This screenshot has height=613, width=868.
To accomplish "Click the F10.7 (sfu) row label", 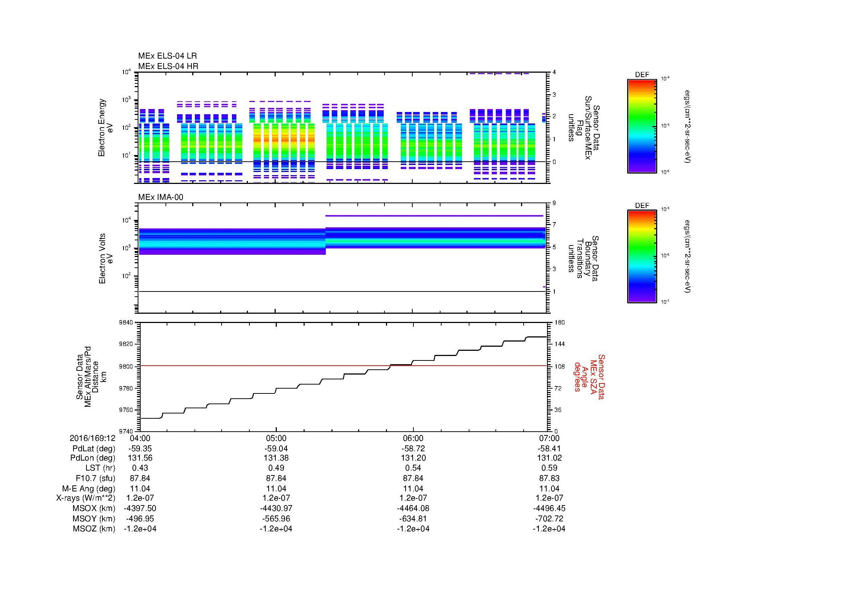I will [x=95, y=478].
